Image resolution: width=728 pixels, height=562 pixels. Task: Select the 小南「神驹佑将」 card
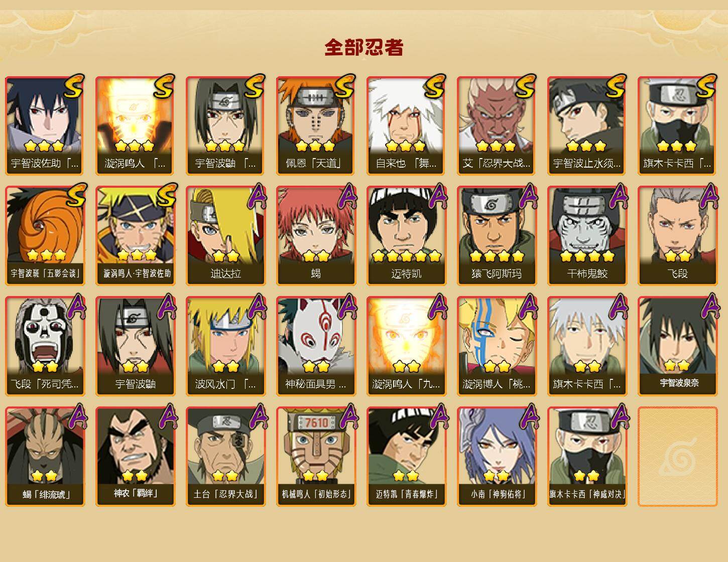click(x=497, y=457)
